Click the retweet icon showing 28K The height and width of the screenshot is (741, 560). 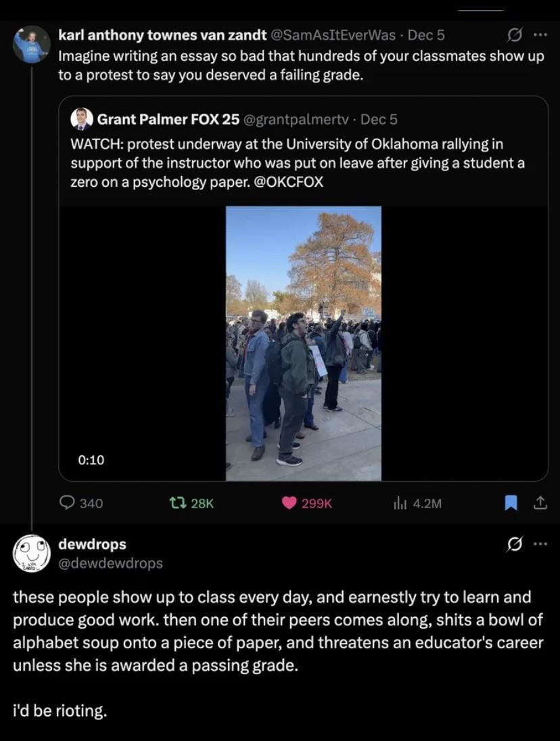click(176, 502)
